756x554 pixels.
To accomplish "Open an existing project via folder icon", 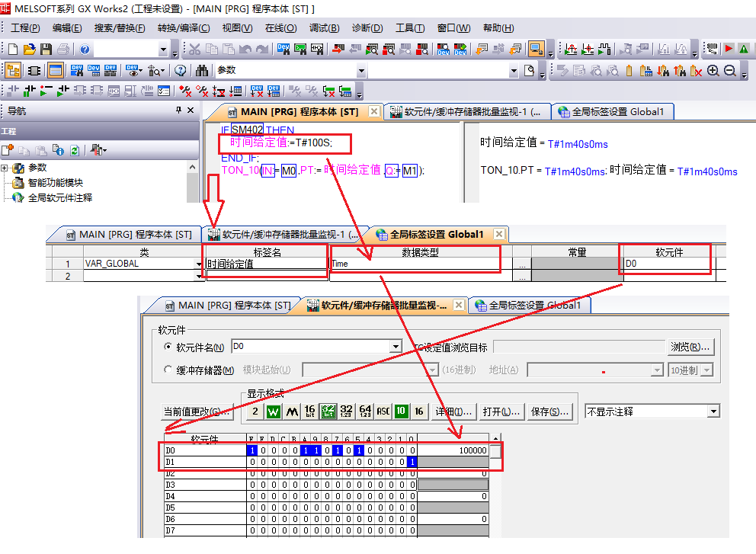I will click(x=30, y=50).
